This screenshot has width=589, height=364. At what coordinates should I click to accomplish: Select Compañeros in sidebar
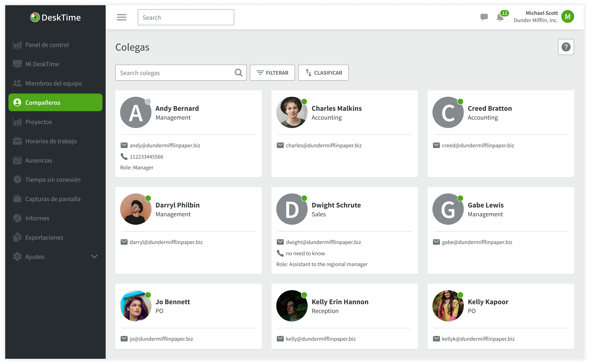(x=55, y=102)
